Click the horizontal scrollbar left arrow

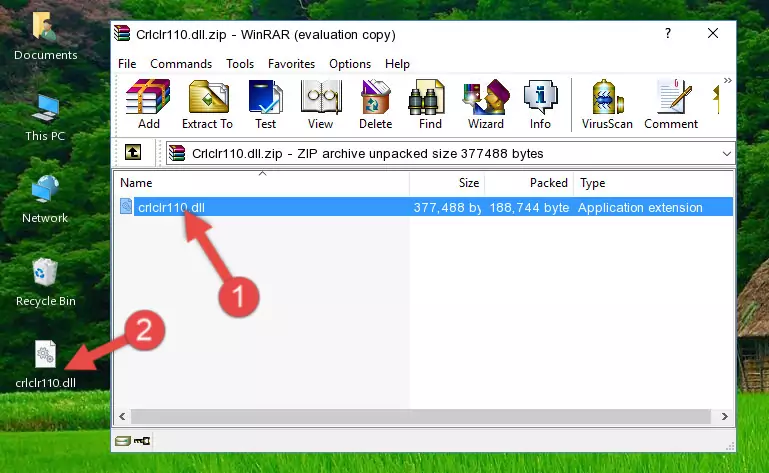[122, 417]
